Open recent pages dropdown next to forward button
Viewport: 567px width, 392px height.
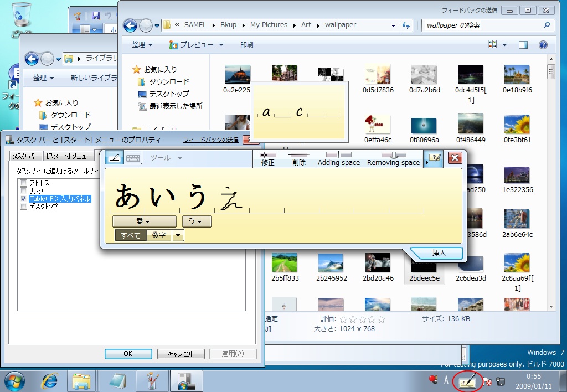tap(157, 25)
